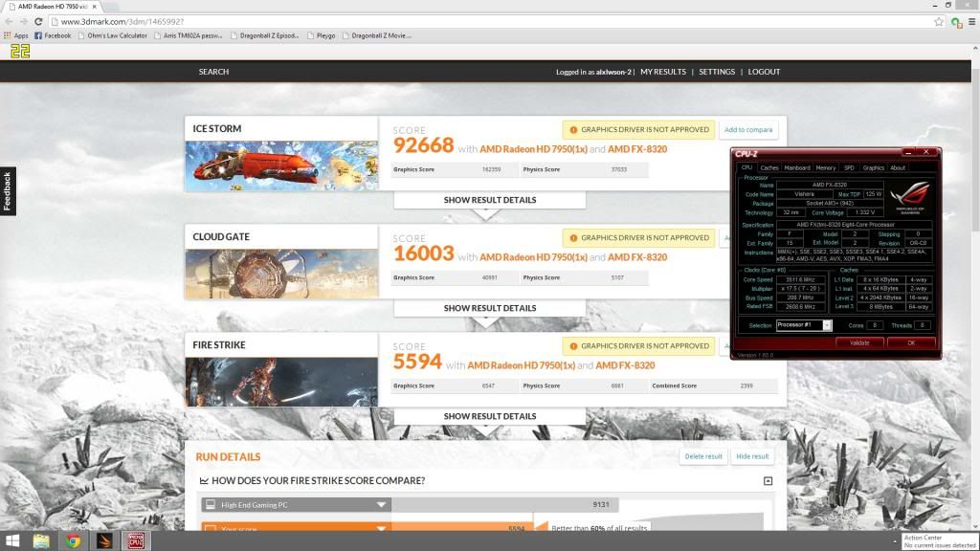The image size is (980, 551).
Task: Switch to the Memory tab in CPU-Z
Action: (826, 168)
